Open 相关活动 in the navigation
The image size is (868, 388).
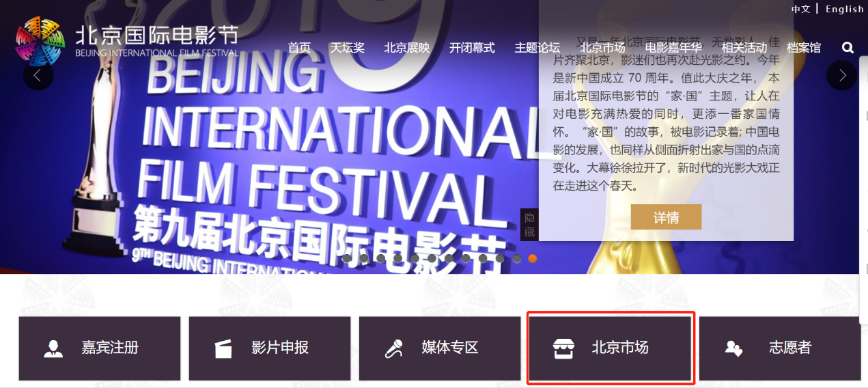click(744, 48)
